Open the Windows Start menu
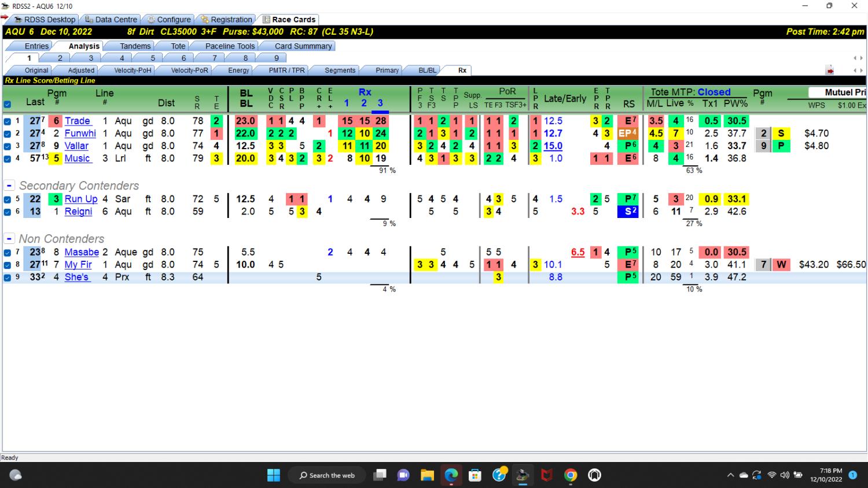This screenshot has height=488, width=868. pos(274,475)
